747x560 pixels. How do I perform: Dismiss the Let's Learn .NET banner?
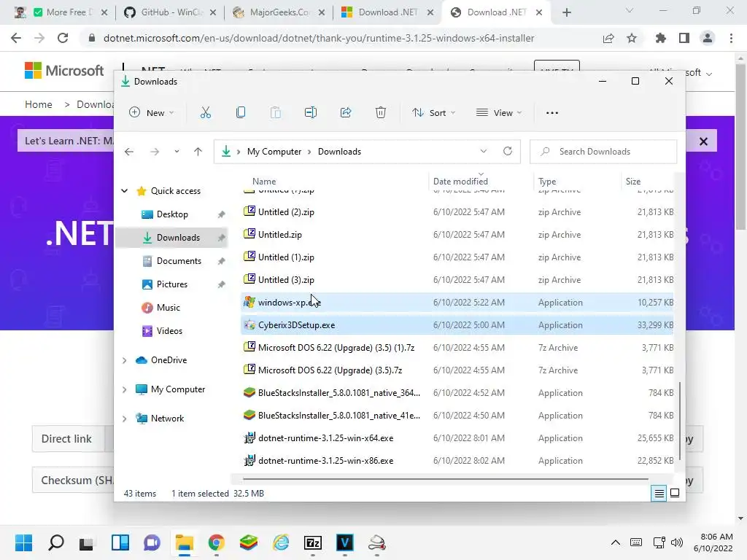point(704,141)
